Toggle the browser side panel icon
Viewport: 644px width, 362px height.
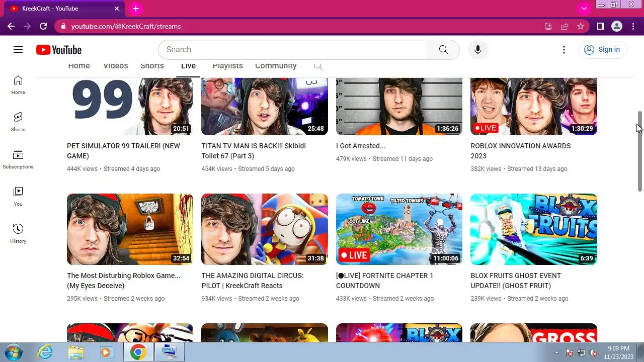[x=600, y=26]
